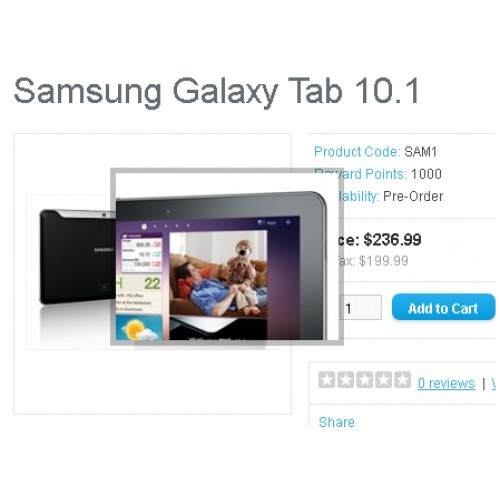Click the zoomed tablet preview overlay

pos(227,257)
